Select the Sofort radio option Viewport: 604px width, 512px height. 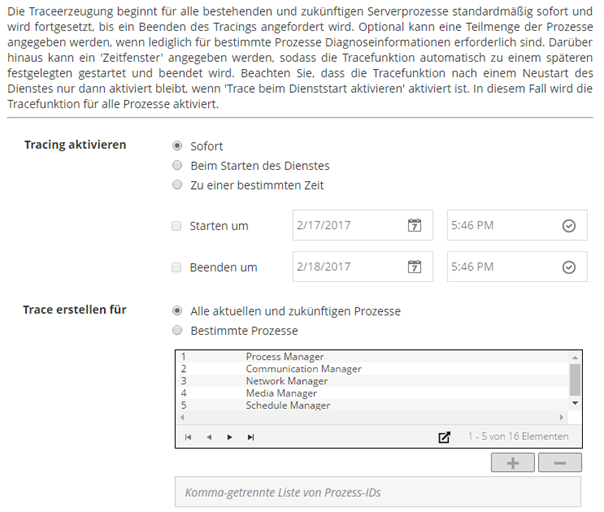click(178, 146)
